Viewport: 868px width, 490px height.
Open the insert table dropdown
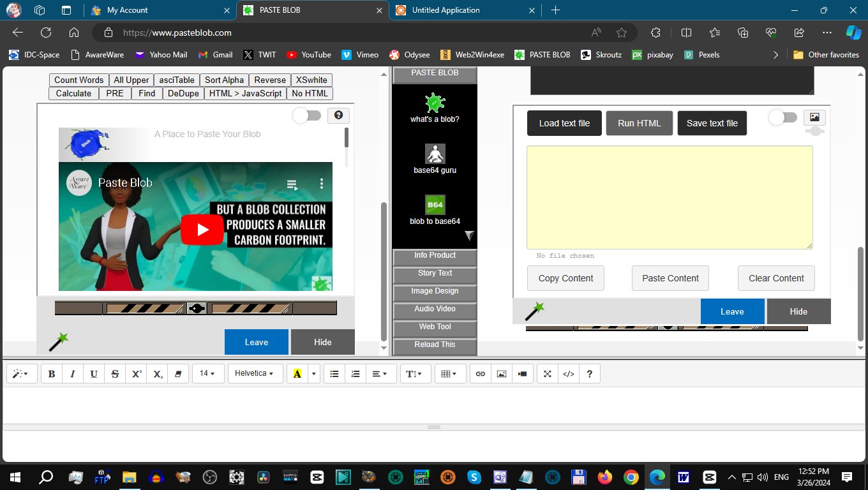tap(450, 373)
